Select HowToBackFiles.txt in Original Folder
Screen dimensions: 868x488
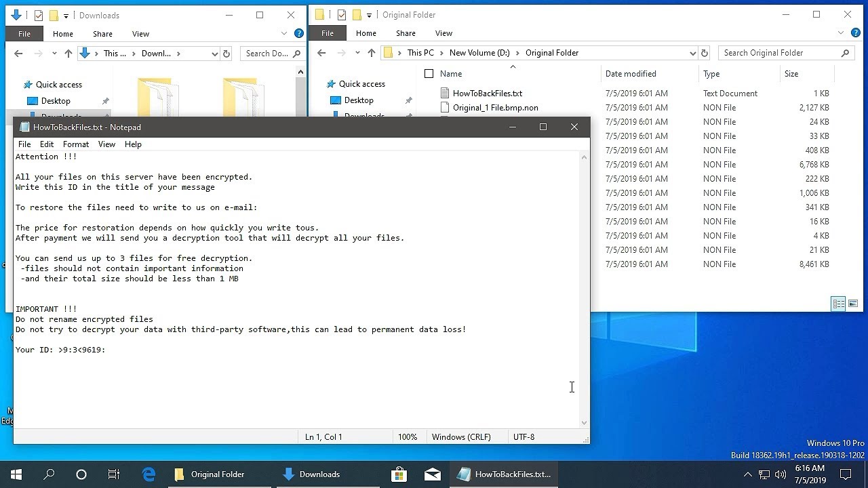pos(488,94)
